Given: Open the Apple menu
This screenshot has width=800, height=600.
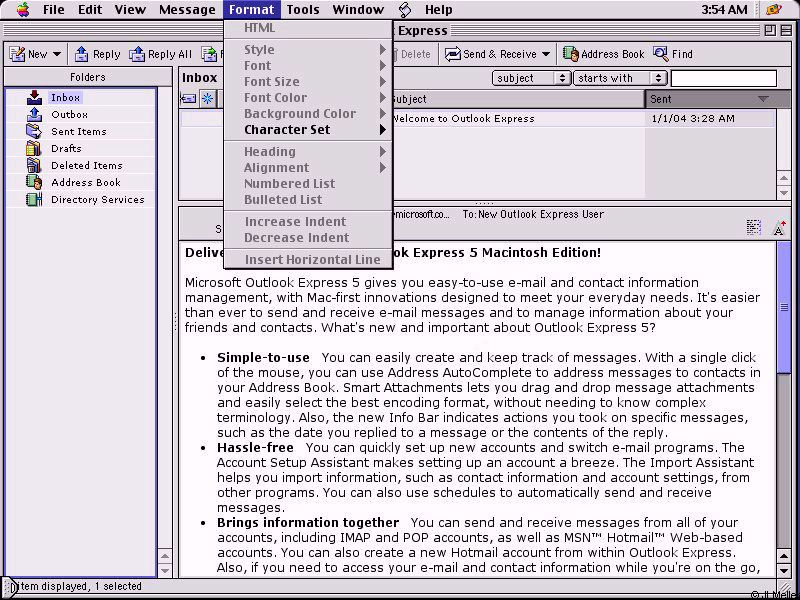Looking at the screenshot, I should (x=22, y=9).
